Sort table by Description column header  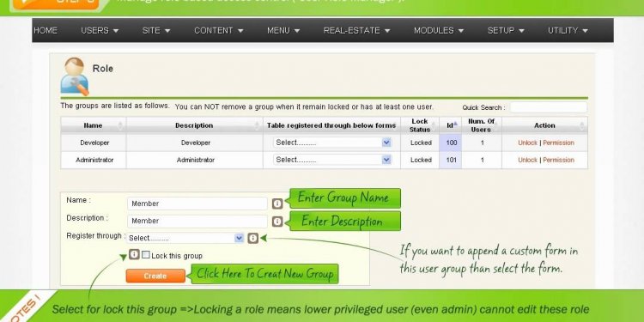pos(194,125)
